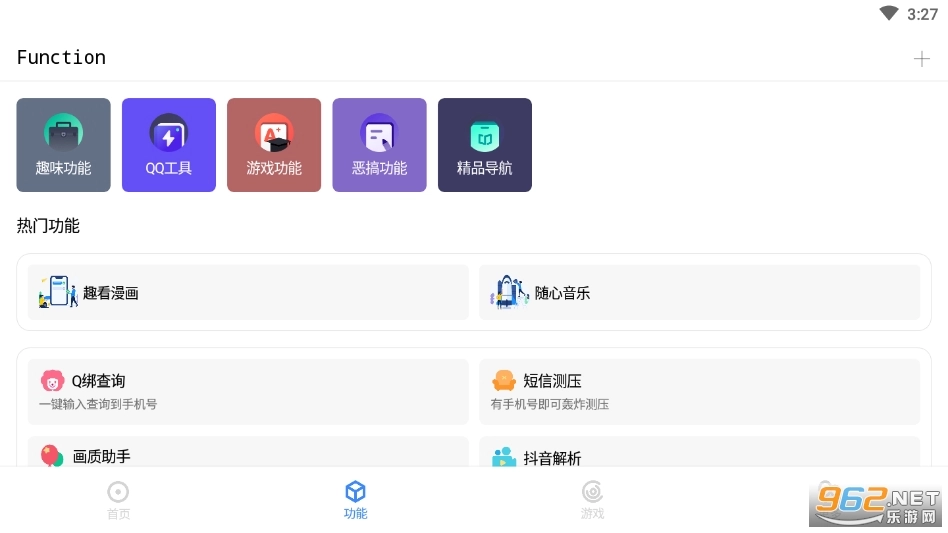Select the Q绑查询 lookup tool

point(248,391)
